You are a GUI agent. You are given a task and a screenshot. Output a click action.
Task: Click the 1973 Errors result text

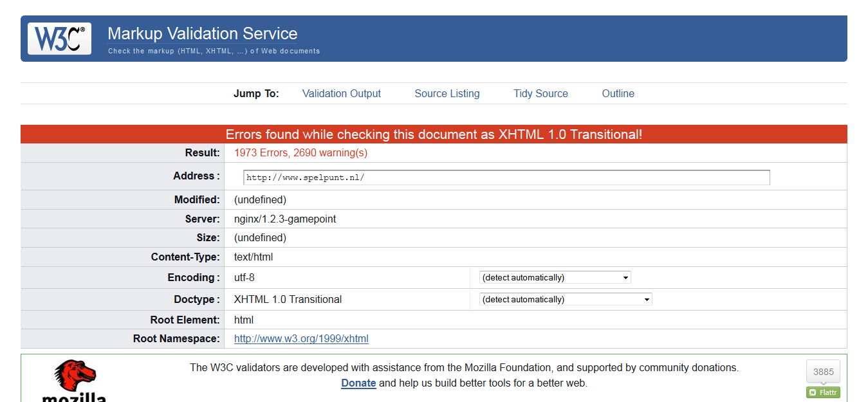pos(300,153)
